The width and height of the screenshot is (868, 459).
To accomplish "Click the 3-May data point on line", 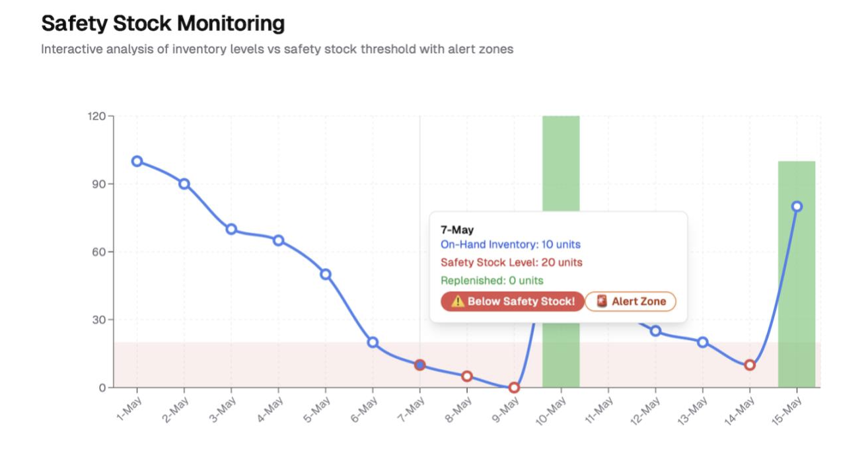I will coord(231,229).
